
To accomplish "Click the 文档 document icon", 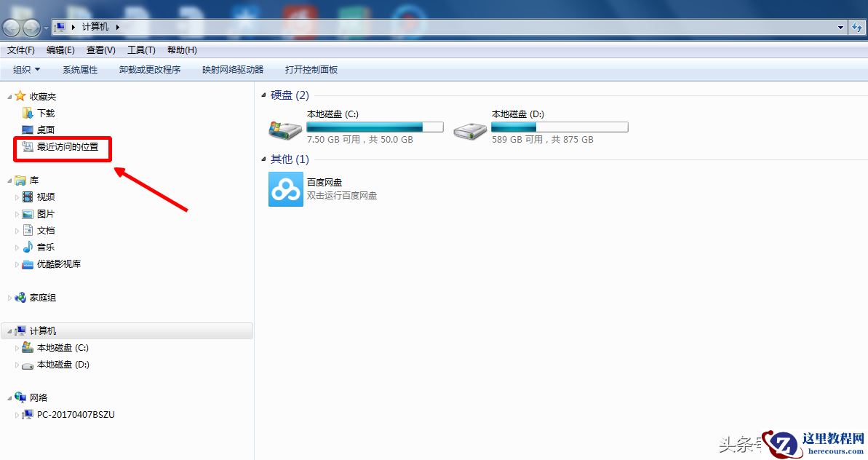I will point(28,230).
